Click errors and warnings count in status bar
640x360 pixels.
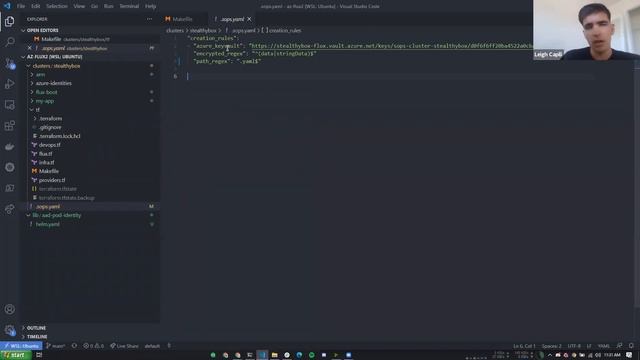coord(93,346)
